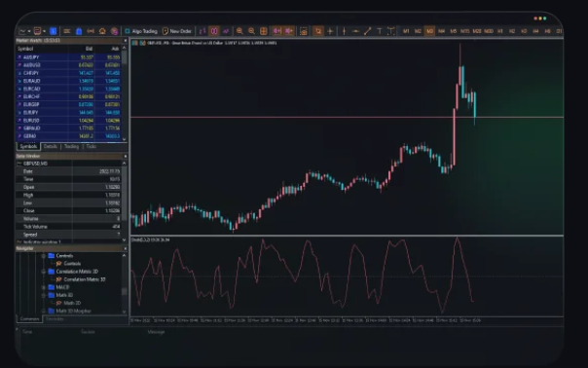Open the Trading tab in Market Watch
This screenshot has height=368, width=588.
pyautogui.click(x=71, y=146)
